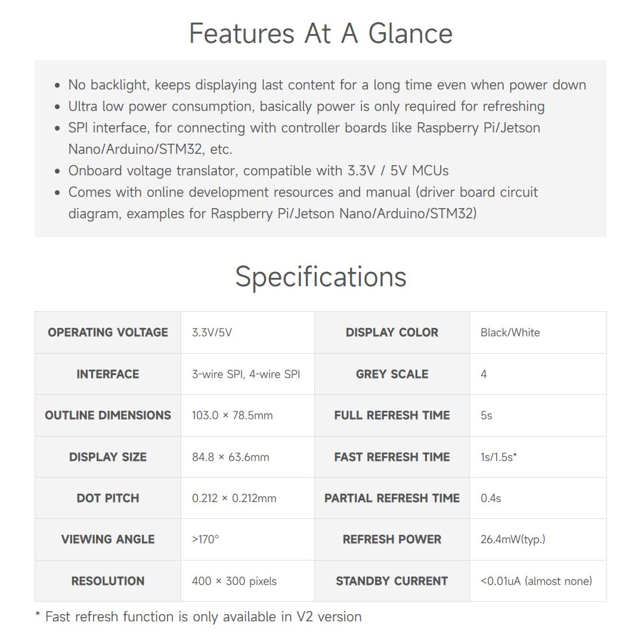
Task: Click the 84.8 × 63.6mm display size value
Action: [x=230, y=457]
